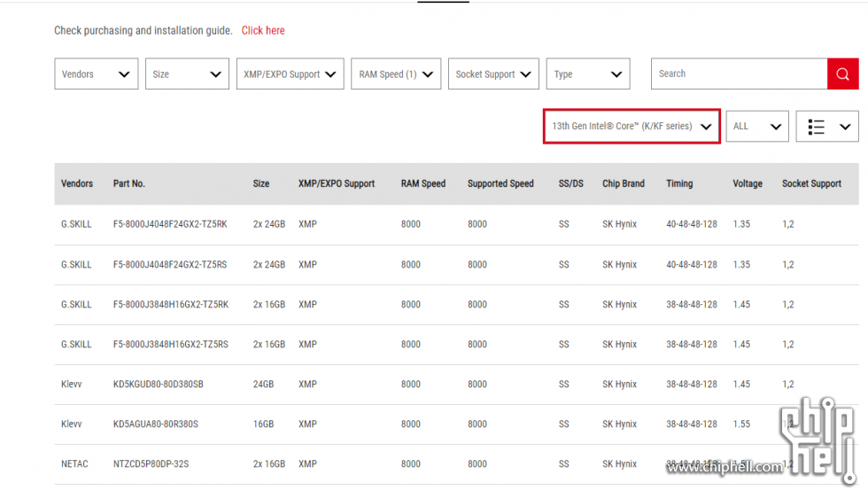Image resolution: width=868 pixels, height=498 pixels.
Task: Select part KD5AGUA80-80R380S
Action: coord(156,424)
